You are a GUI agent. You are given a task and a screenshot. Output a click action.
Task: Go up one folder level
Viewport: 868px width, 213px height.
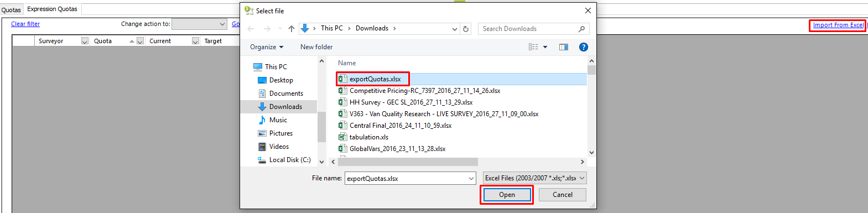pyautogui.click(x=292, y=29)
